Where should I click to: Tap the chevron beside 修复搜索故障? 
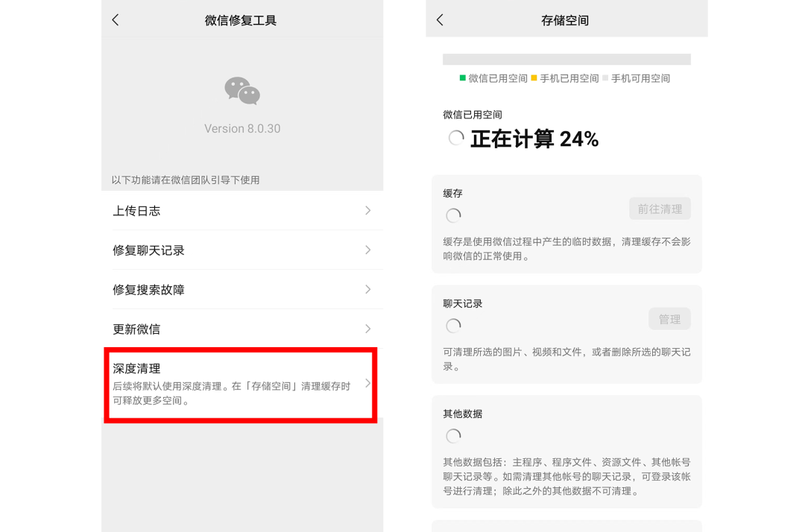click(x=368, y=289)
